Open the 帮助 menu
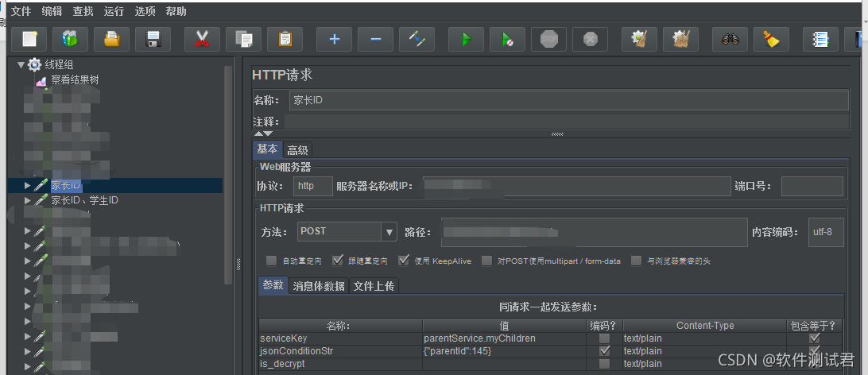Image resolution: width=868 pixels, height=375 pixels. [x=176, y=11]
